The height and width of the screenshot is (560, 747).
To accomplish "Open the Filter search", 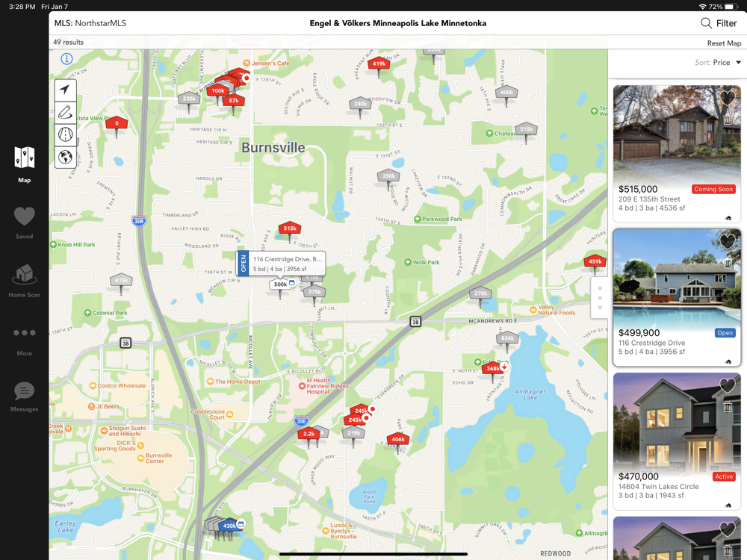I will coord(719,23).
